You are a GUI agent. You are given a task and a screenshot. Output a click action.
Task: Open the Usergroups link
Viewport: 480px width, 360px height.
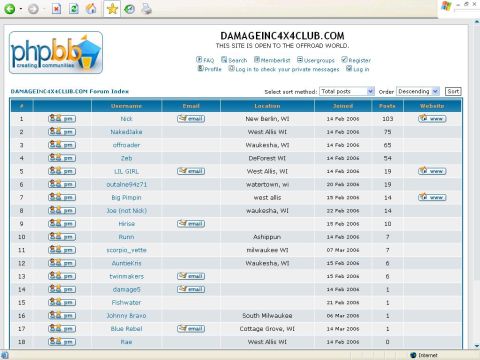pyautogui.click(x=316, y=60)
